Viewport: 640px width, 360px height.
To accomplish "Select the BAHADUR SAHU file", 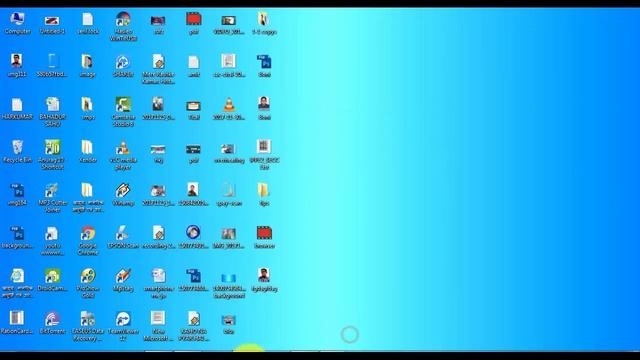I will click(52, 112).
